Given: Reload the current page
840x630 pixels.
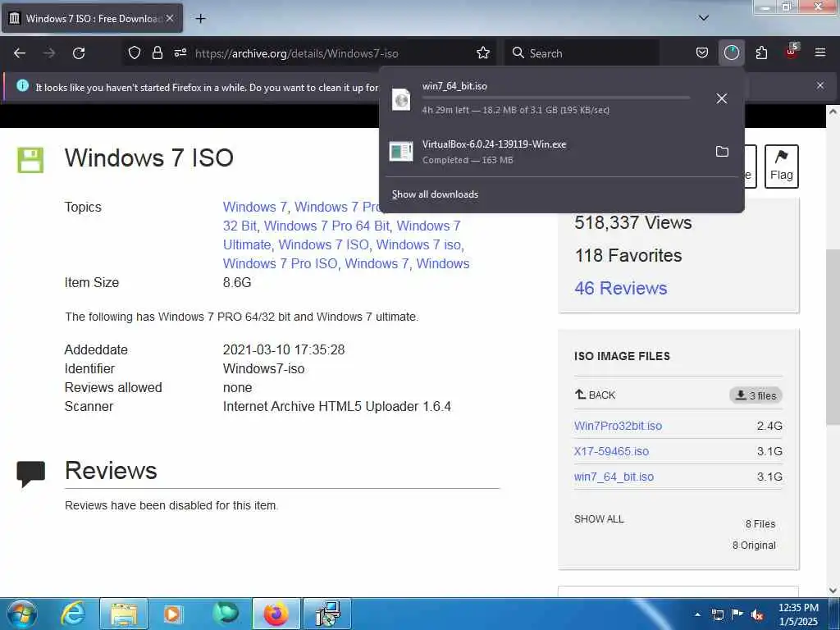Looking at the screenshot, I should click(x=79, y=53).
